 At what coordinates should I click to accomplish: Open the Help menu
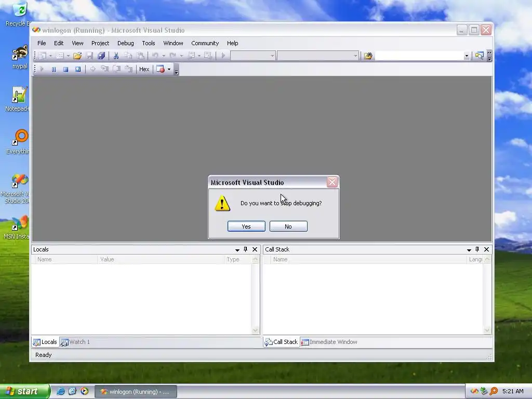[x=232, y=43]
